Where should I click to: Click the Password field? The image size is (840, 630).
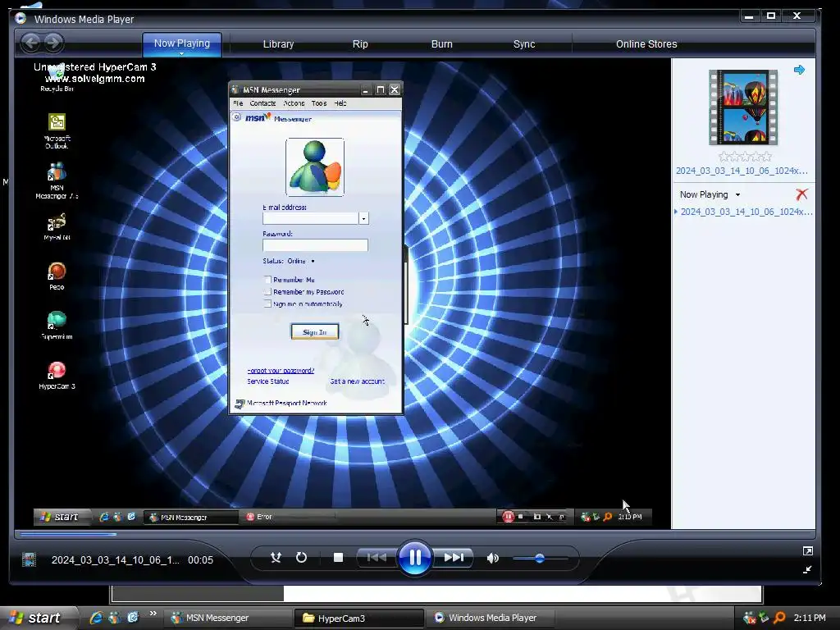[315, 244]
